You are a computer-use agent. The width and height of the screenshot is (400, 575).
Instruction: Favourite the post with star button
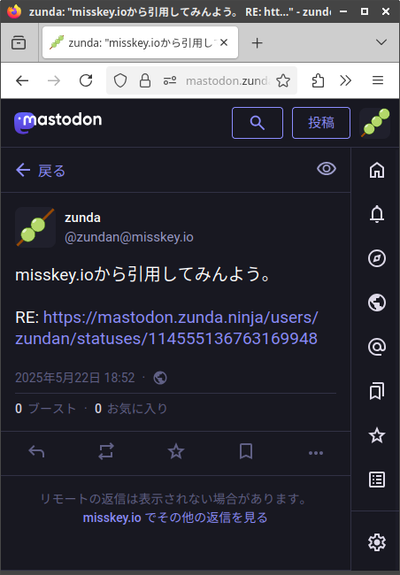point(176,451)
